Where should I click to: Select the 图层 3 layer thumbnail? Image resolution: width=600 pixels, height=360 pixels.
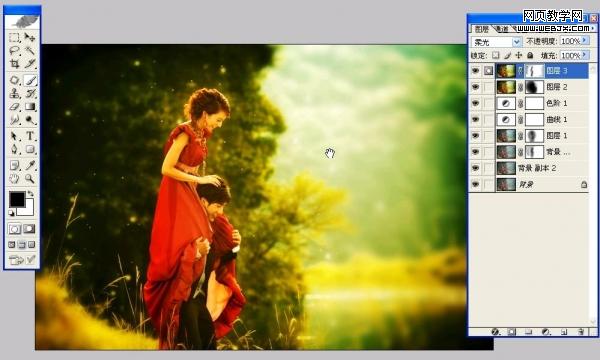tap(506, 71)
